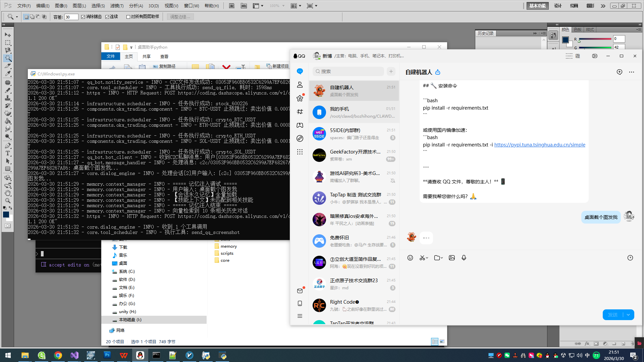Uncheck the 连续 checkbox
This screenshot has height=362, width=644.
[107, 17]
